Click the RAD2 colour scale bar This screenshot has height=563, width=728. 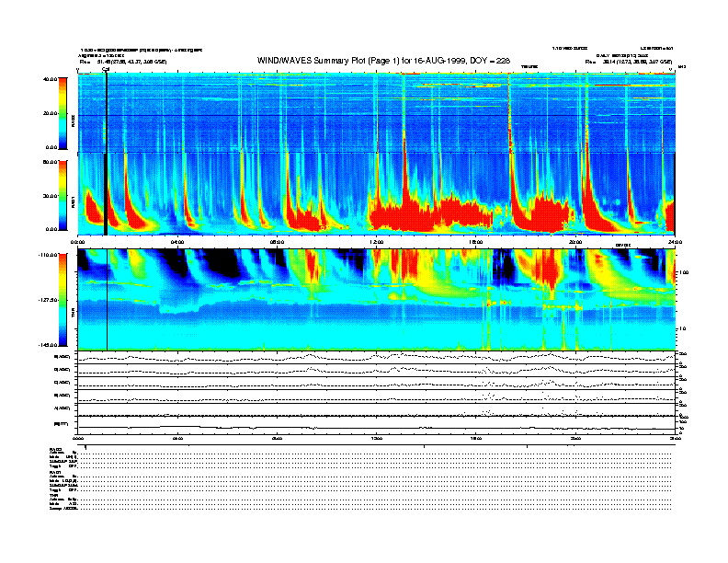pyautogui.click(x=63, y=113)
